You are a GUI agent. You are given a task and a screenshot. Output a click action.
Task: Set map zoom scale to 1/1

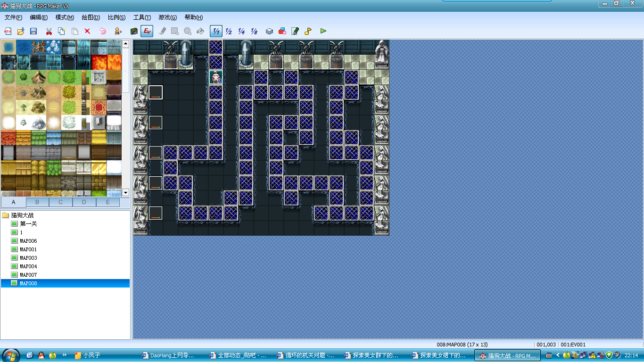coord(216,31)
